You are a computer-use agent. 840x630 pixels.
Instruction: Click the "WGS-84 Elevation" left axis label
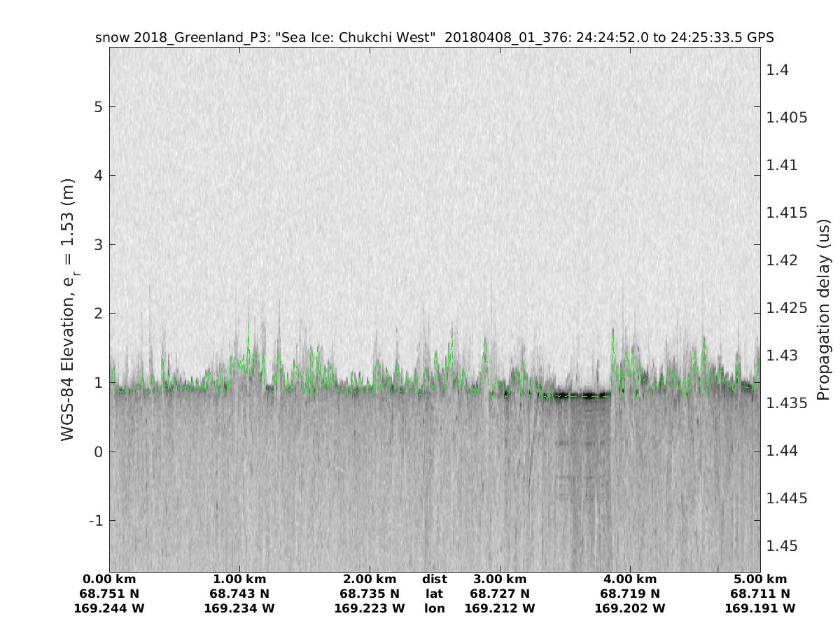pyautogui.click(x=68, y=308)
